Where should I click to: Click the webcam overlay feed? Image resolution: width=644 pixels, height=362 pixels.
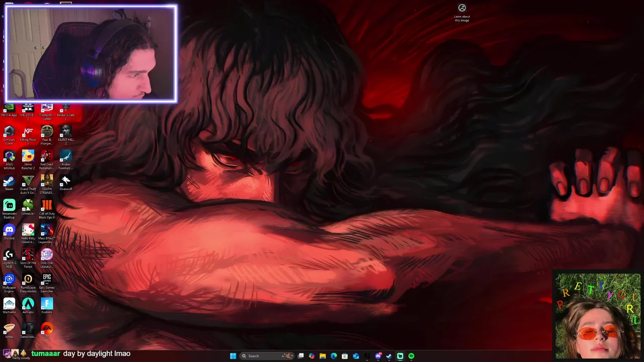pyautogui.click(x=91, y=54)
